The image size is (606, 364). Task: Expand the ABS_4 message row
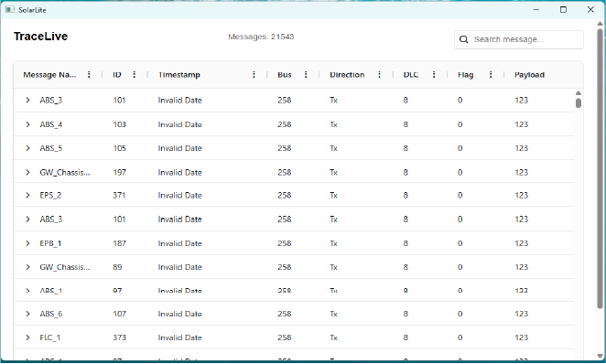tap(27, 124)
